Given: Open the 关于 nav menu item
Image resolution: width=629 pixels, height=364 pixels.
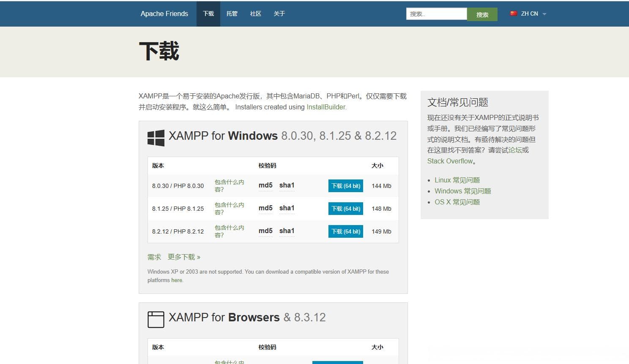Looking at the screenshot, I should pos(279,14).
